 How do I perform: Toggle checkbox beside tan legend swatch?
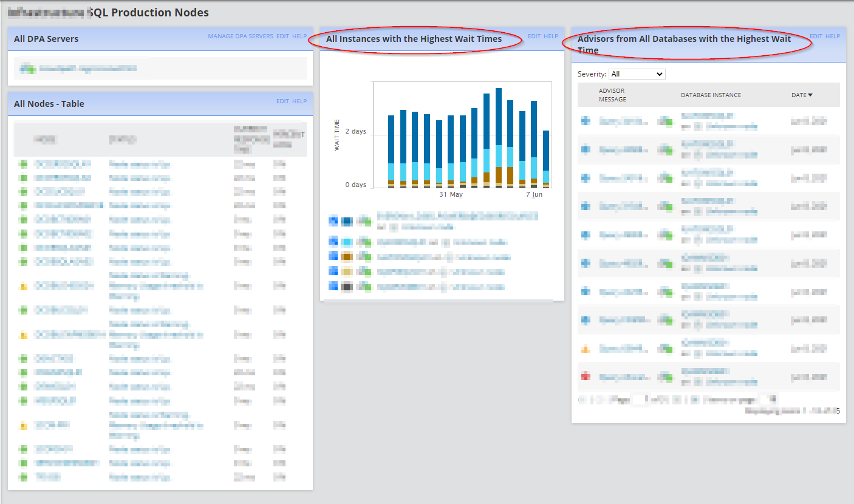tap(333, 271)
